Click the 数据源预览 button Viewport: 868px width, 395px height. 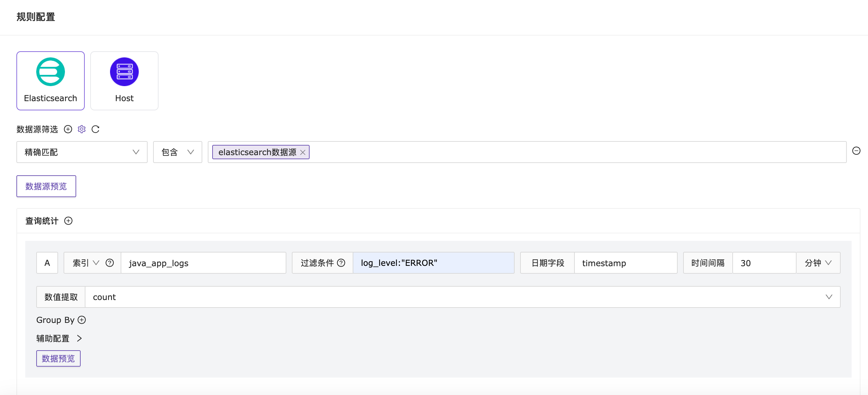pyautogui.click(x=46, y=186)
